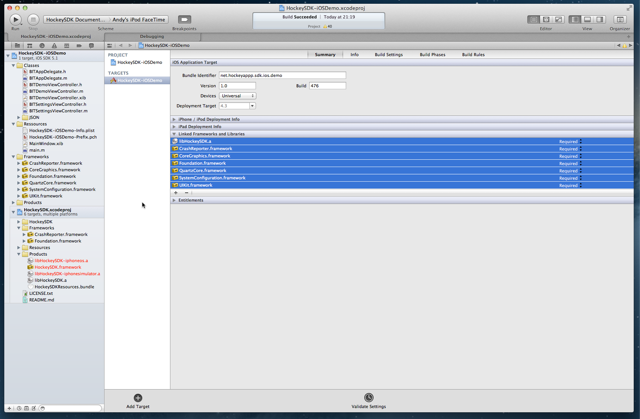Switch to the Build Settings tab
This screenshot has width=640, height=419.
coord(388,55)
